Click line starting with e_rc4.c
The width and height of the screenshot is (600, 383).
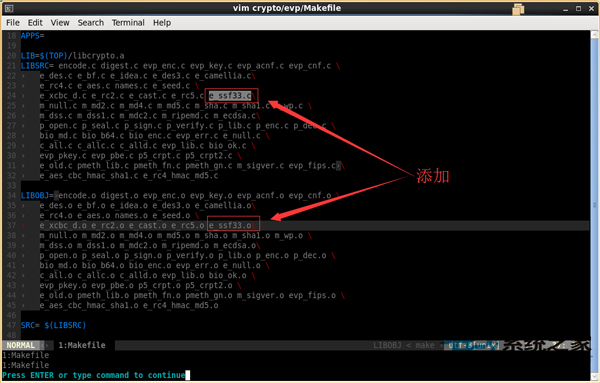(x=119, y=86)
